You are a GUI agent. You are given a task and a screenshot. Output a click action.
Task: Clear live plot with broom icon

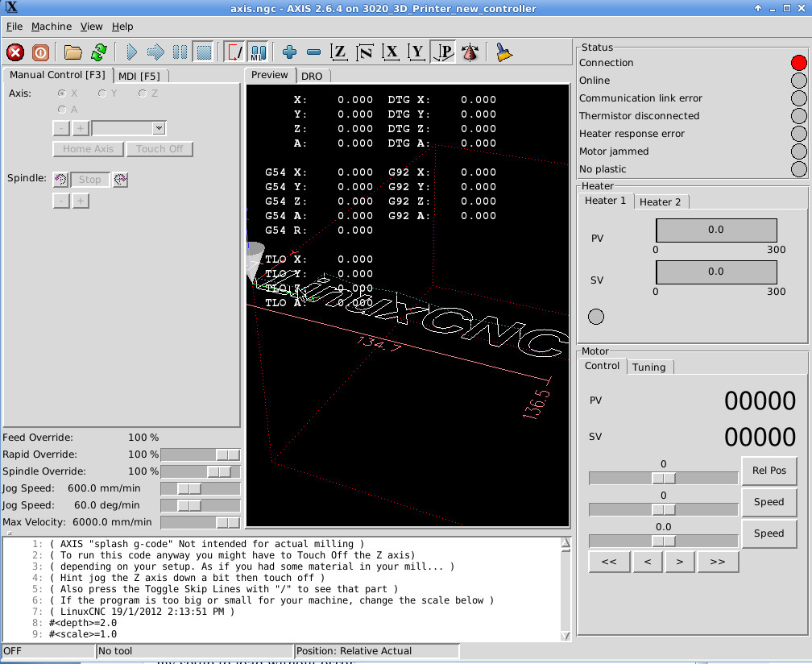click(x=503, y=52)
